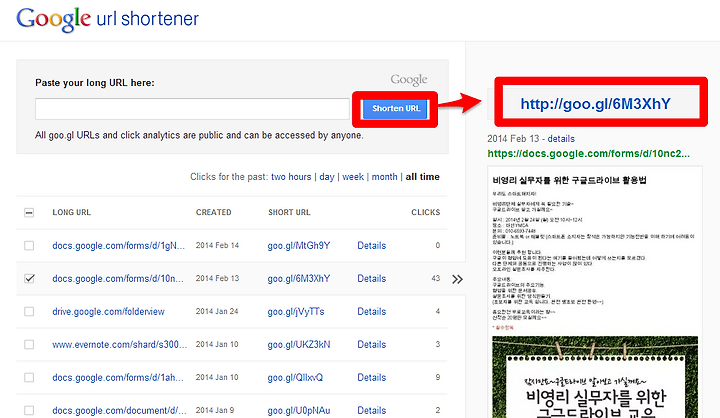Open long URL docs.google.com/forms/d/1gN...
The height and width of the screenshot is (418, 720).
(118, 246)
